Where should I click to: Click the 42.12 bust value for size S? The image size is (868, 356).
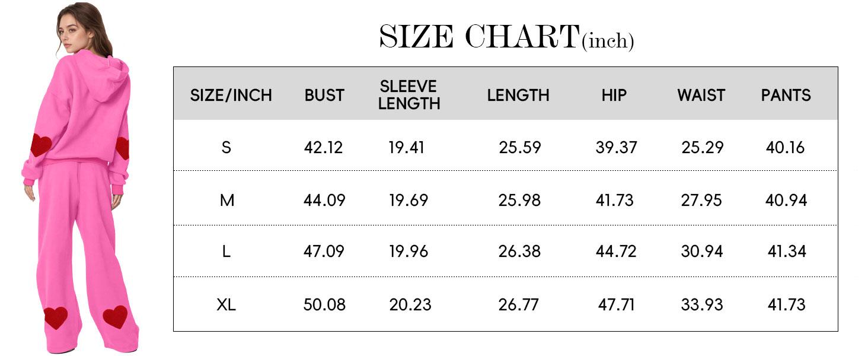[323, 147]
